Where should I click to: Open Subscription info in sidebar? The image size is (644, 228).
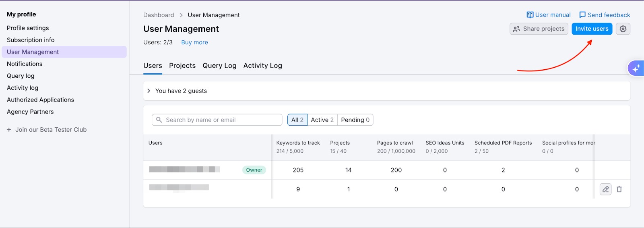(x=31, y=40)
